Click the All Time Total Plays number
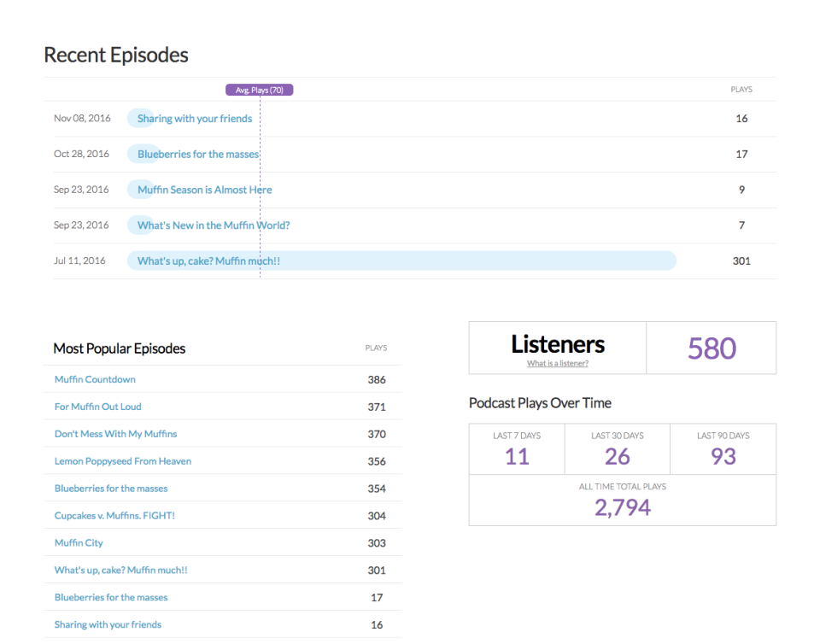The image size is (820, 644). tap(622, 507)
